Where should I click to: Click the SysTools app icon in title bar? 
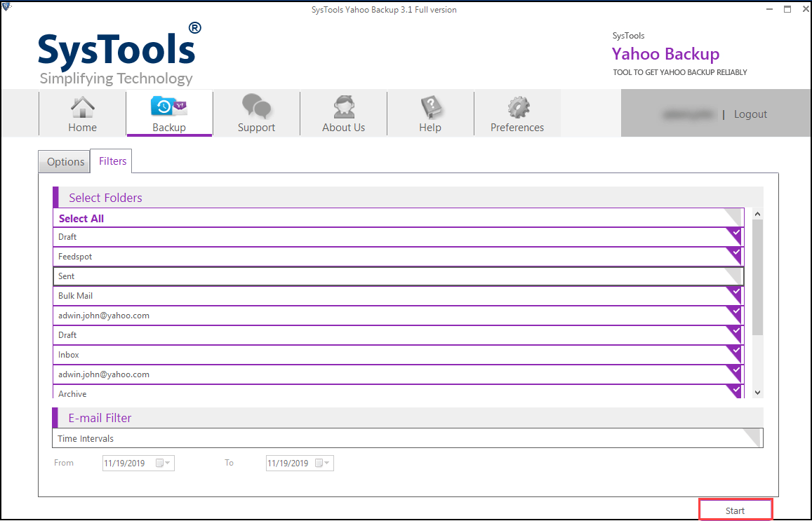[6, 6]
